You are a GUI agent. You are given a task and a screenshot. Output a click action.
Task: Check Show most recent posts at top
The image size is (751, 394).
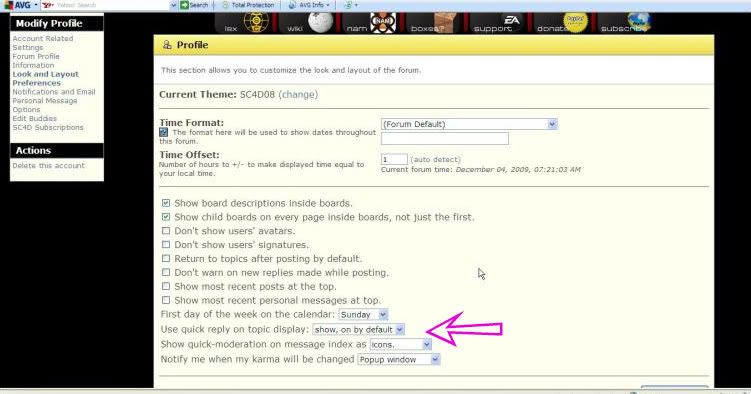[166, 286]
